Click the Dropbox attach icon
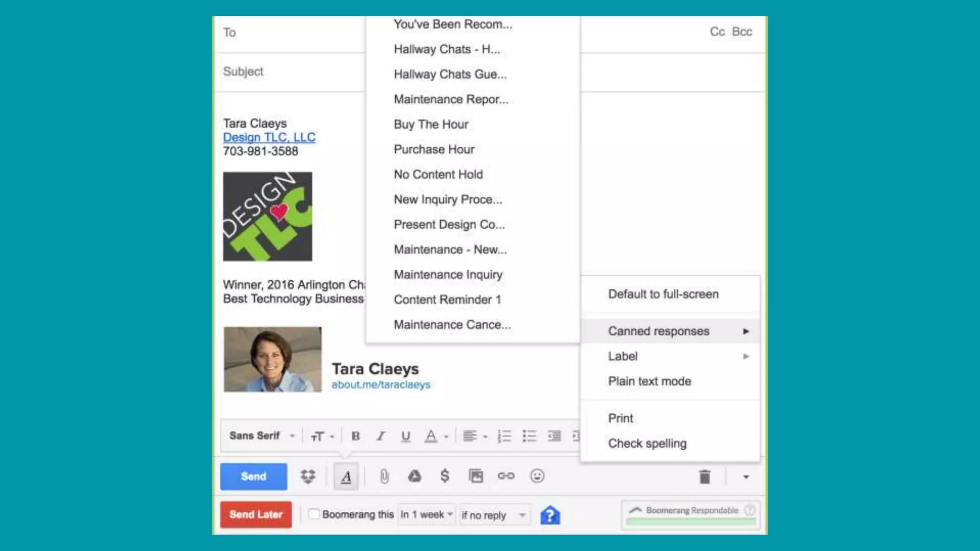The image size is (980, 551). 308,476
